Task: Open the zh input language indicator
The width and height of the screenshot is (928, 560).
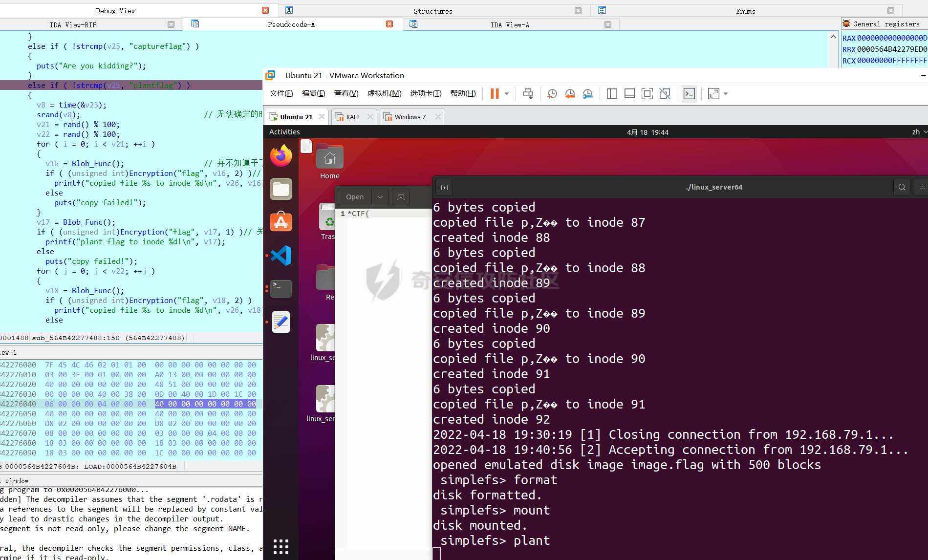Action: point(919,132)
